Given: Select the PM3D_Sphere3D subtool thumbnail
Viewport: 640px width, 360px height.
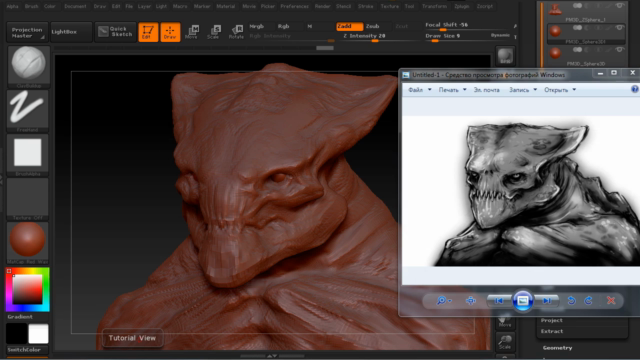Looking at the screenshot, I should pos(555,53).
